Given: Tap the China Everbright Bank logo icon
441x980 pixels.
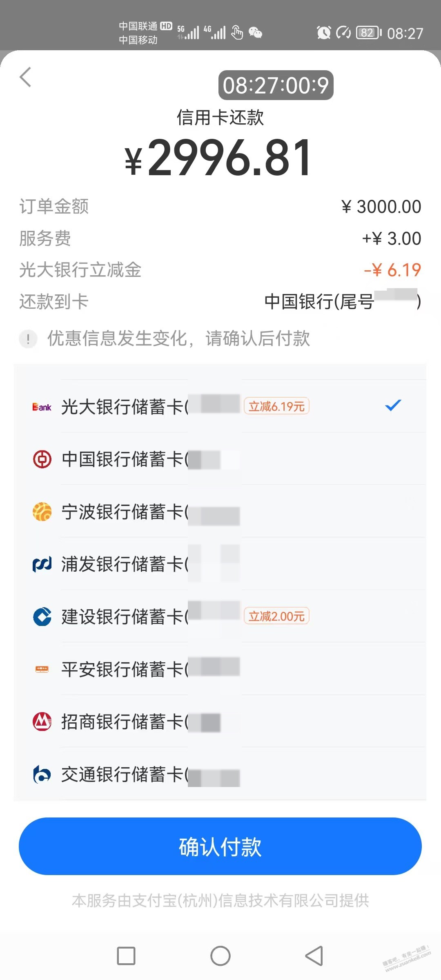Looking at the screenshot, I should pyautogui.click(x=42, y=407).
